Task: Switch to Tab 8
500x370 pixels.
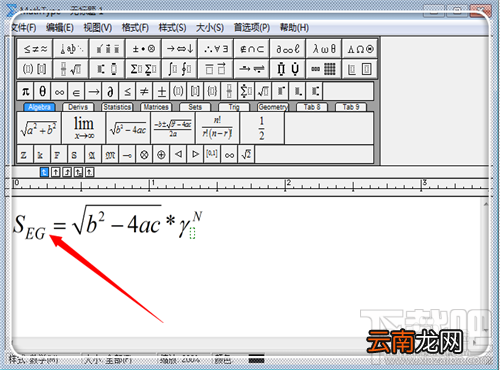Action: click(x=312, y=107)
